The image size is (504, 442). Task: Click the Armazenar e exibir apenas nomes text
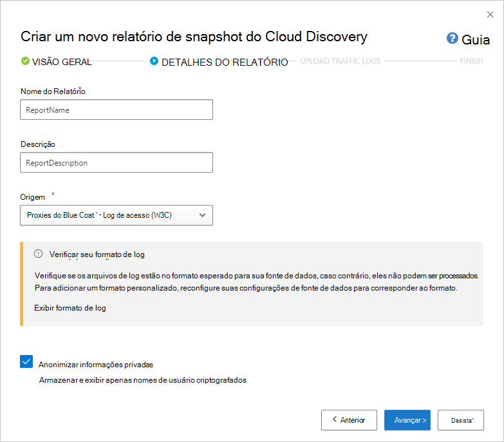tap(143, 380)
